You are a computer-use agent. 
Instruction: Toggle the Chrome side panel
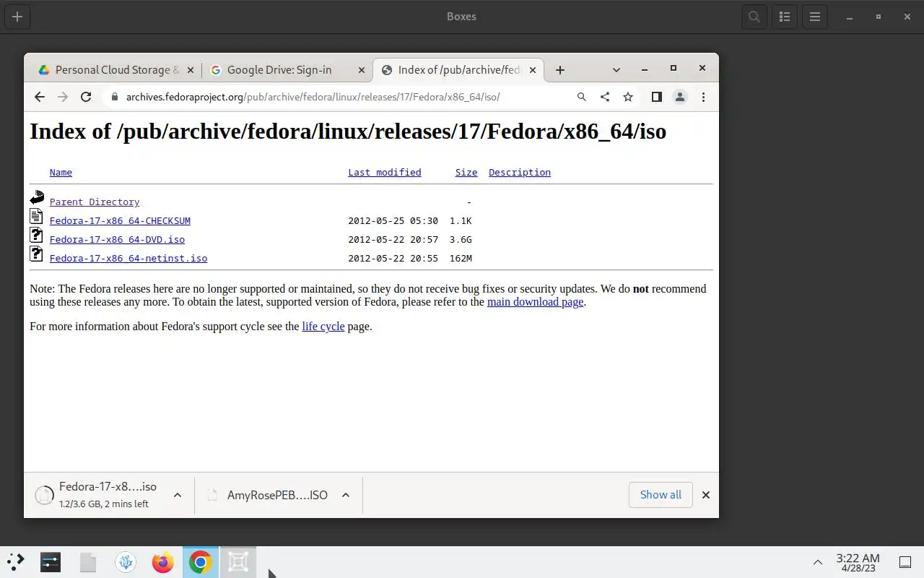[x=656, y=97]
